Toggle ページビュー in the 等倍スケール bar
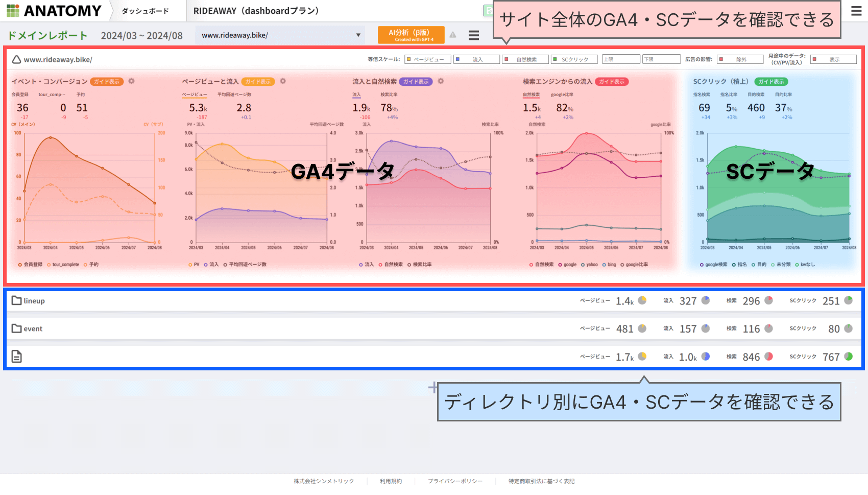 [x=428, y=59]
